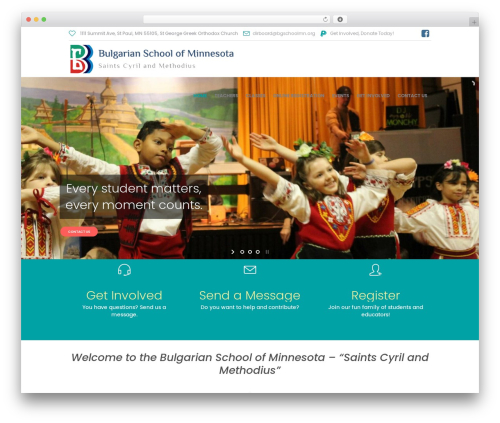
Task: Open the Teachers menu item
Action: click(226, 96)
